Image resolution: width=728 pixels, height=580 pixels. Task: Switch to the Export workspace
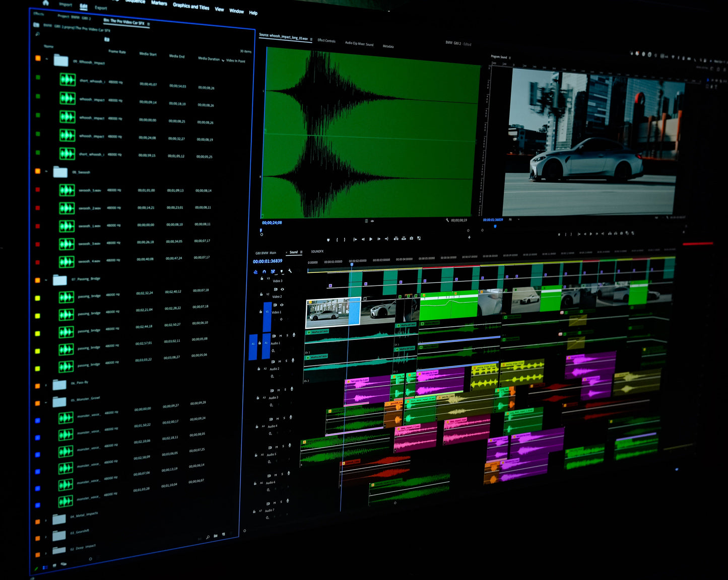[101, 8]
